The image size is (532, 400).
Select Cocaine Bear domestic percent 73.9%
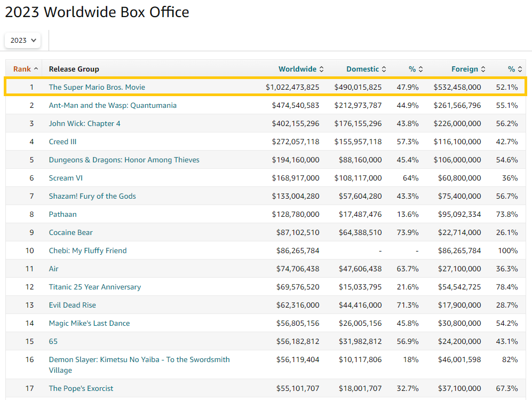[x=408, y=233]
